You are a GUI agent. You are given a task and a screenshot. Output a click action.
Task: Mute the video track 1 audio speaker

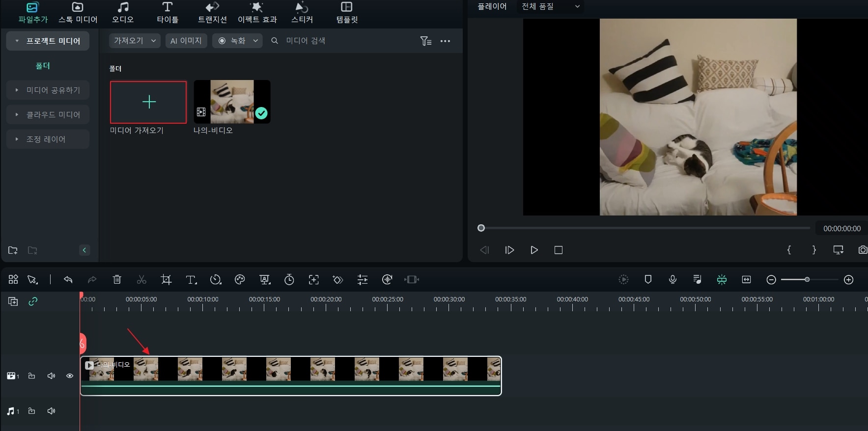51,376
